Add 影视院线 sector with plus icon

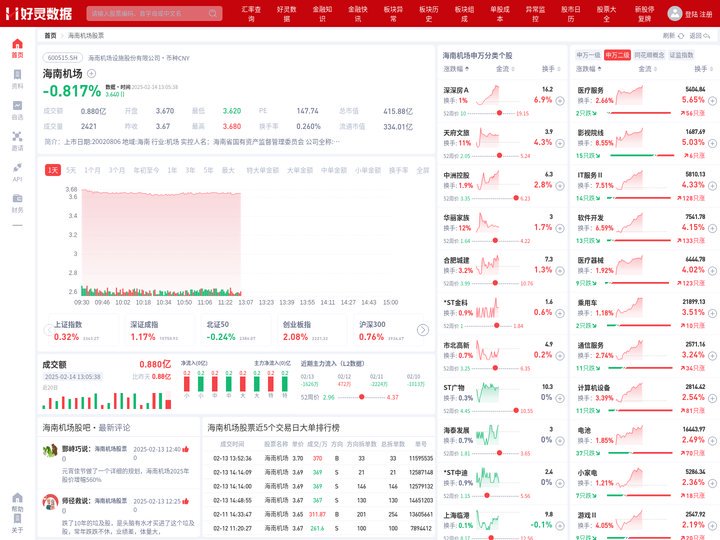click(x=712, y=143)
